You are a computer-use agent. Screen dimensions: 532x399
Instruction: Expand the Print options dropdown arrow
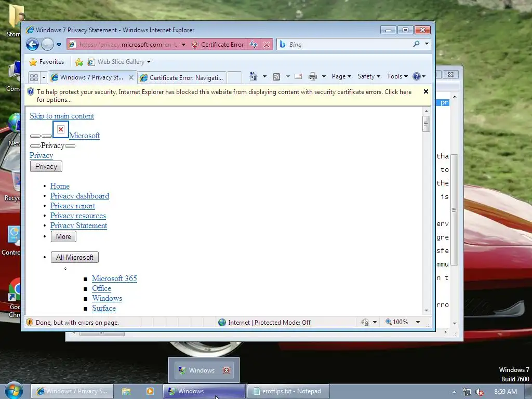point(324,76)
